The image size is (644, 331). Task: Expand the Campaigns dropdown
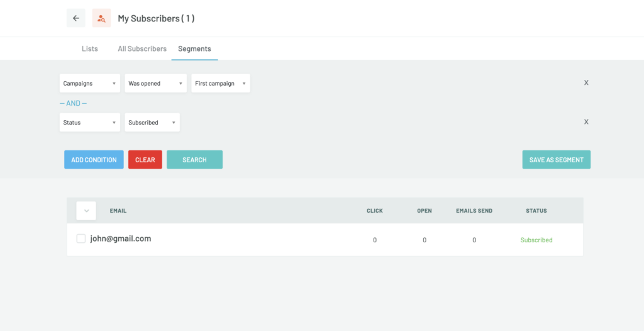coord(90,84)
